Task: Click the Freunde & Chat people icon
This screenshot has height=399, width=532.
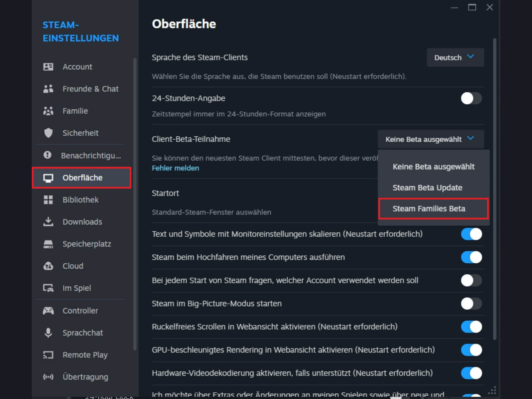Action: click(x=48, y=89)
